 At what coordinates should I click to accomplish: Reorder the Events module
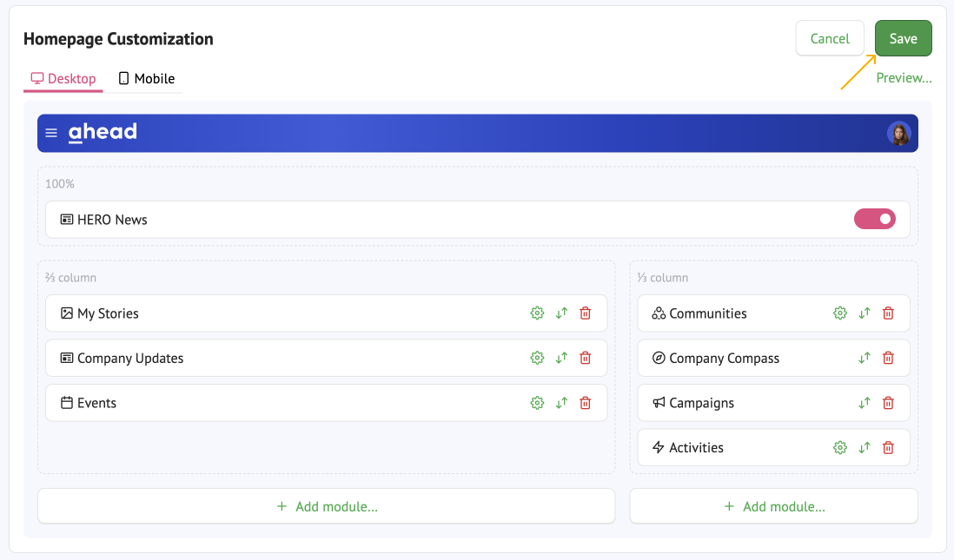click(x=561, y=403)
